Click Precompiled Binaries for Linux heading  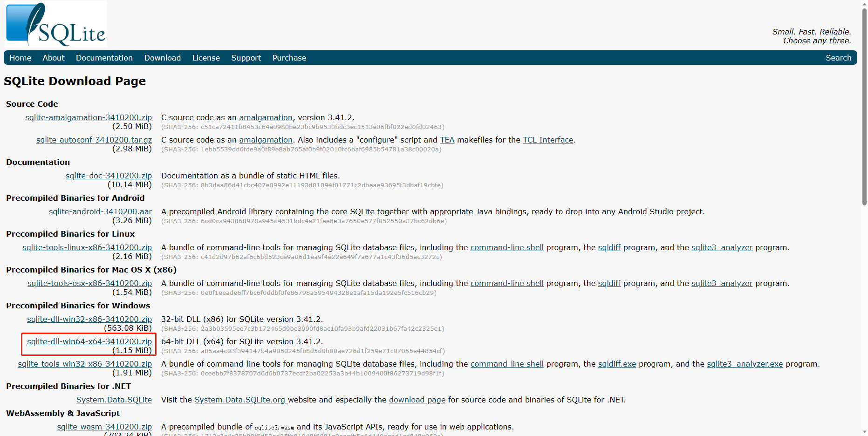click(70, 234)
